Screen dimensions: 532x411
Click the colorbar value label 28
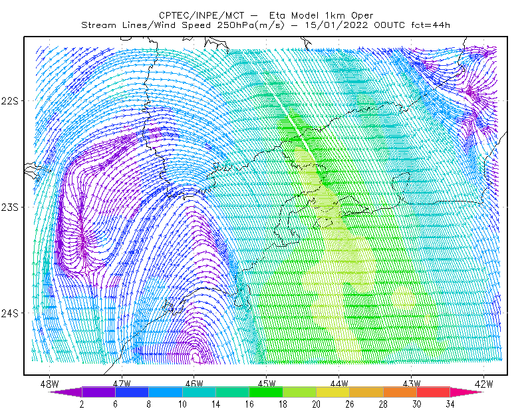(383, 404)
